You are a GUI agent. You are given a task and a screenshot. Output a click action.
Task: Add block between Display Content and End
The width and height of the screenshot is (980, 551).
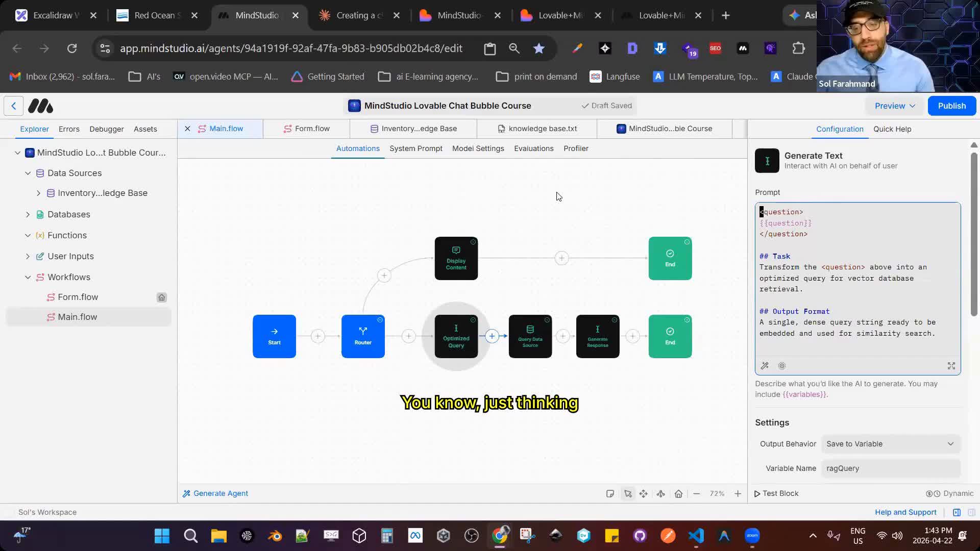(561, 258)
